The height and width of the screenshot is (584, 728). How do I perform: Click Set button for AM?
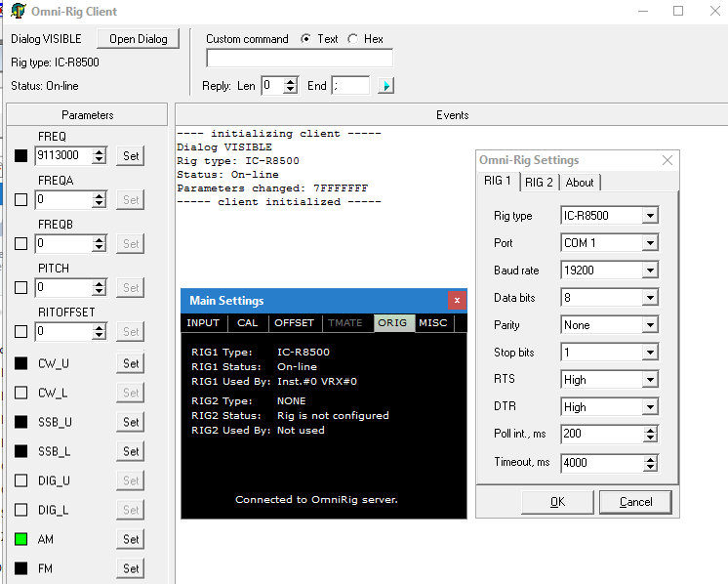(131, 539)
